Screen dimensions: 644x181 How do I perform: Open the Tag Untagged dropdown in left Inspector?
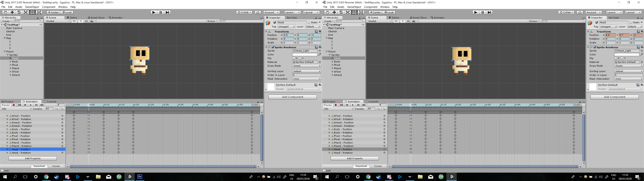[x=286, y=26]
